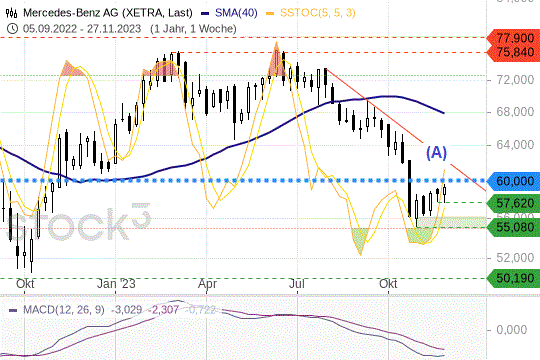The width and height of the screenshot is (540, 360).
Task: Click the MACD(12, 26, 9) indicator label
Action: point(64,310)
